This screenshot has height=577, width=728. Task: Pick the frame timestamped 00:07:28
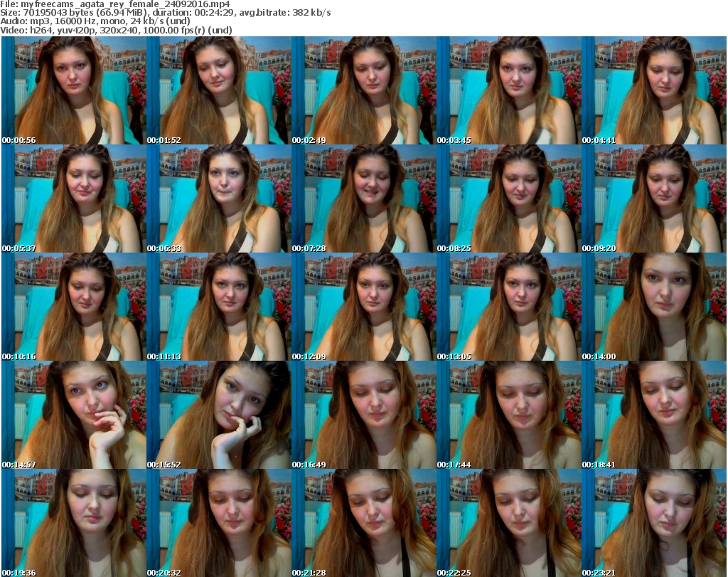pyautogui.click(x=363, y=198)
